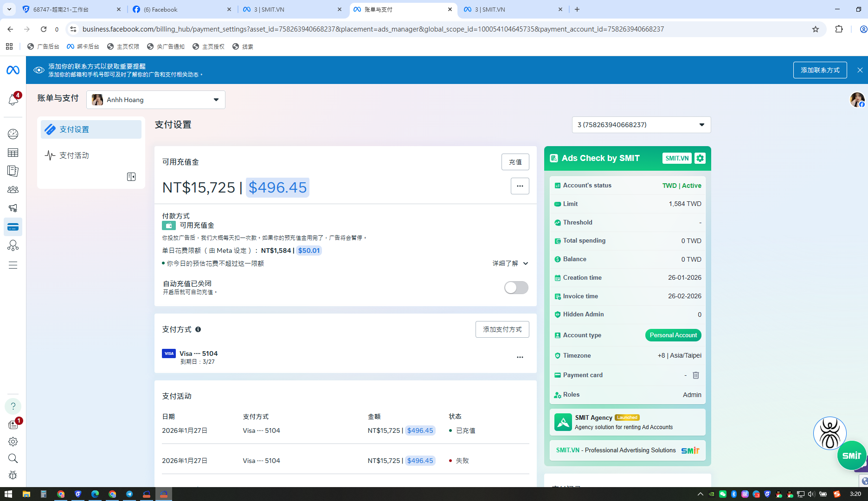Open more options for Visa 5104 card
Screen dimensions: 868x501
point(520,357)
